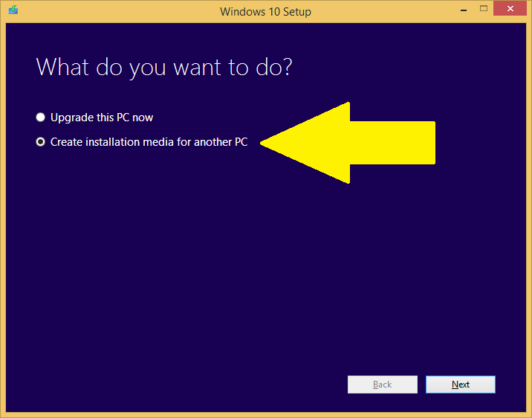Click the window's bottom border edge
Screen dimensions: 532x418
point(266,414)
